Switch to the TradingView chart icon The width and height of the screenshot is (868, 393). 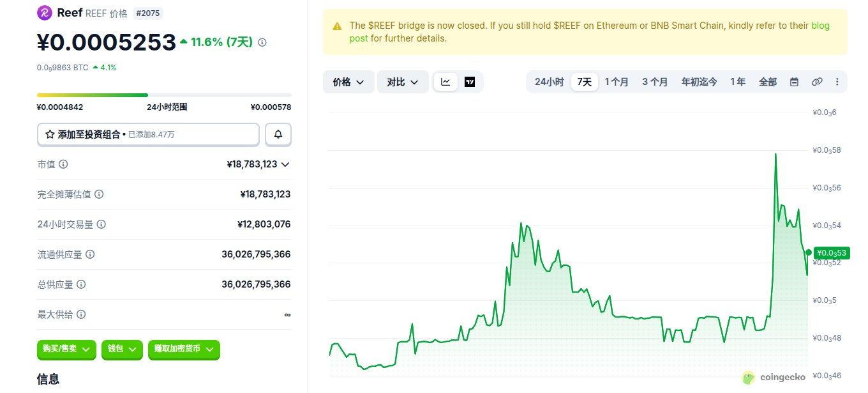pyautogui.click(x=470, y=82)
